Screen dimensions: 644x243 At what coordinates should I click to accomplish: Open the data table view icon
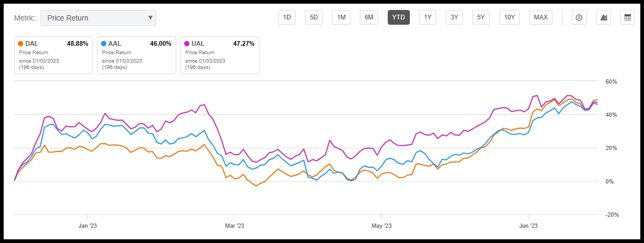[627, 17]
